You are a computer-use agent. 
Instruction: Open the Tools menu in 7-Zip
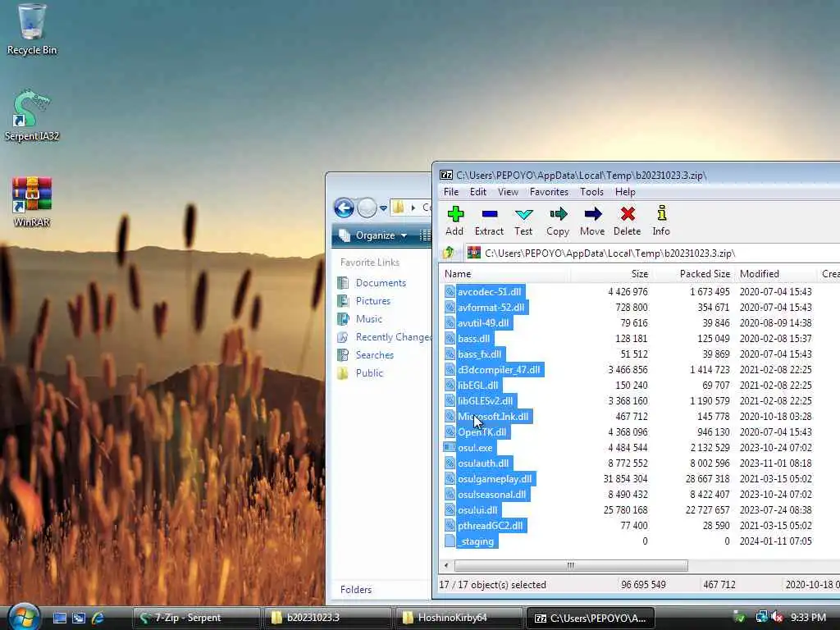(592, 192)
